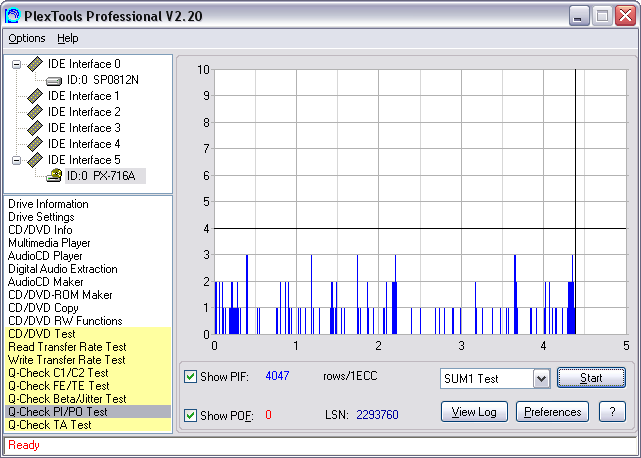The width and height of the screenshot is (641, 458).
Task: Open AudioCD Maker function
Action: [46, 282]
